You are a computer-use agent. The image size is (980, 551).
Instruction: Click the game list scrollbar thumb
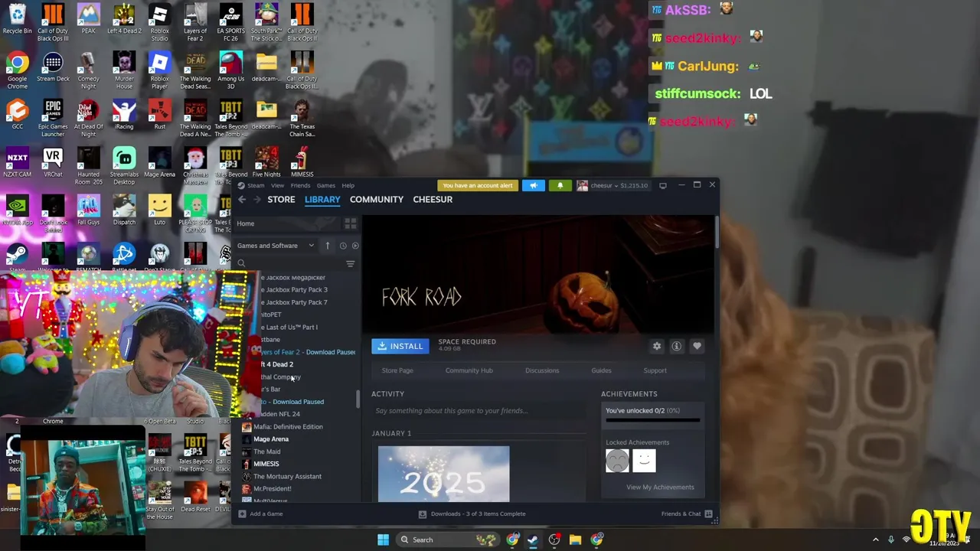357,398
